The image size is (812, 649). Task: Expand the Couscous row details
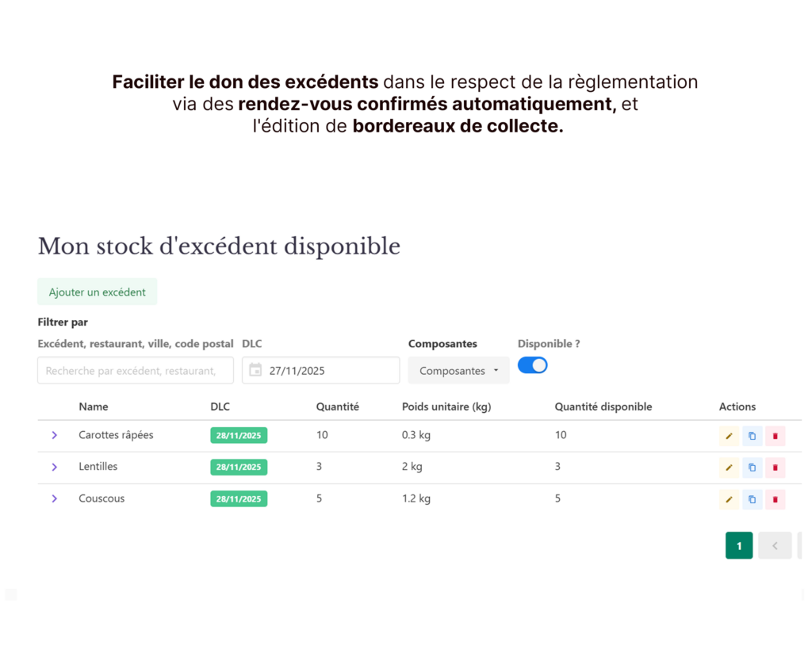point(54,498)
